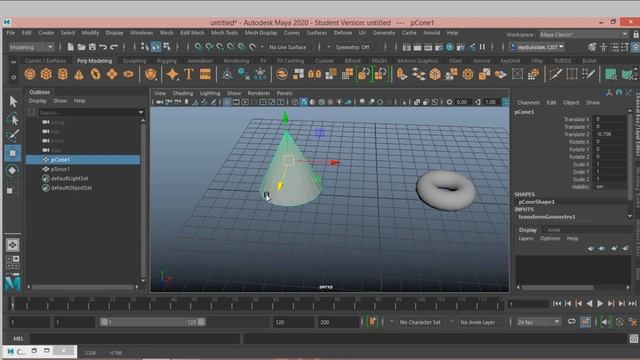Create a polygon sphere from the shelf
640x360 pixels.
(30, 74)
